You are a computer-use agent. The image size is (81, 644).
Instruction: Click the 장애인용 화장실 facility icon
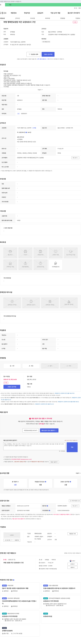click(50, 303)
